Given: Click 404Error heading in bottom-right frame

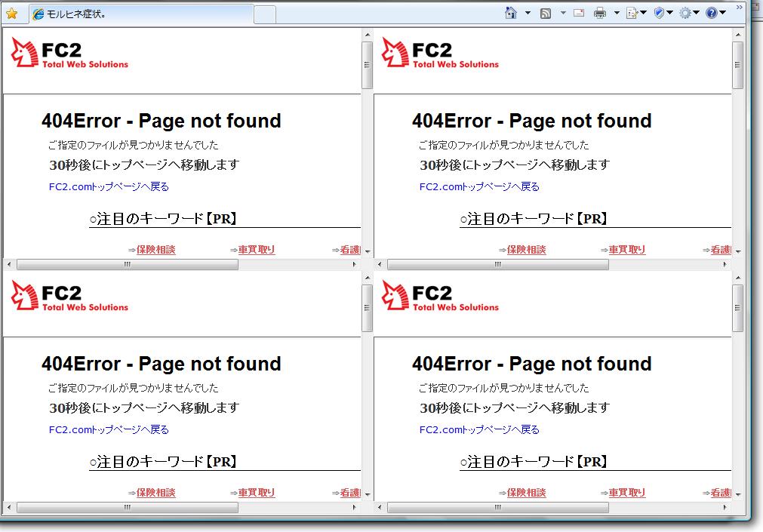Looking at the screenshot, I should tap(532, 364).
